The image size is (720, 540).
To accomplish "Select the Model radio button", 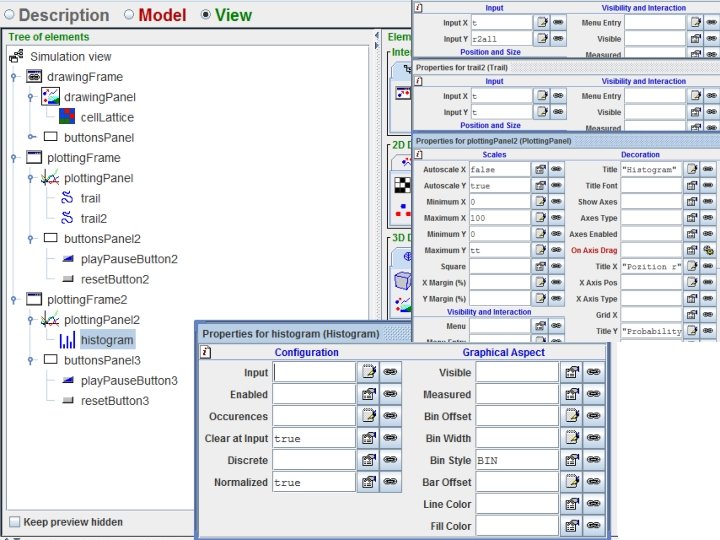I will click(129, 15).
